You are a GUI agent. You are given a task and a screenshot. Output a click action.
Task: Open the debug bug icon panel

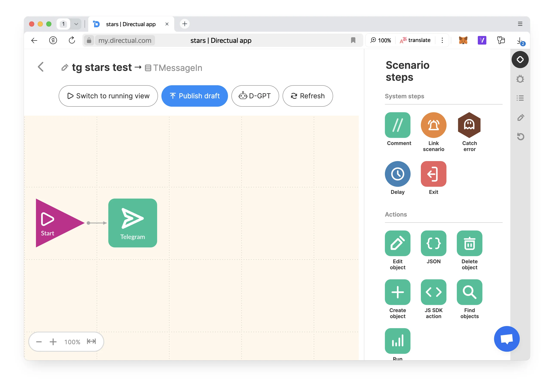tap(520, 79)
